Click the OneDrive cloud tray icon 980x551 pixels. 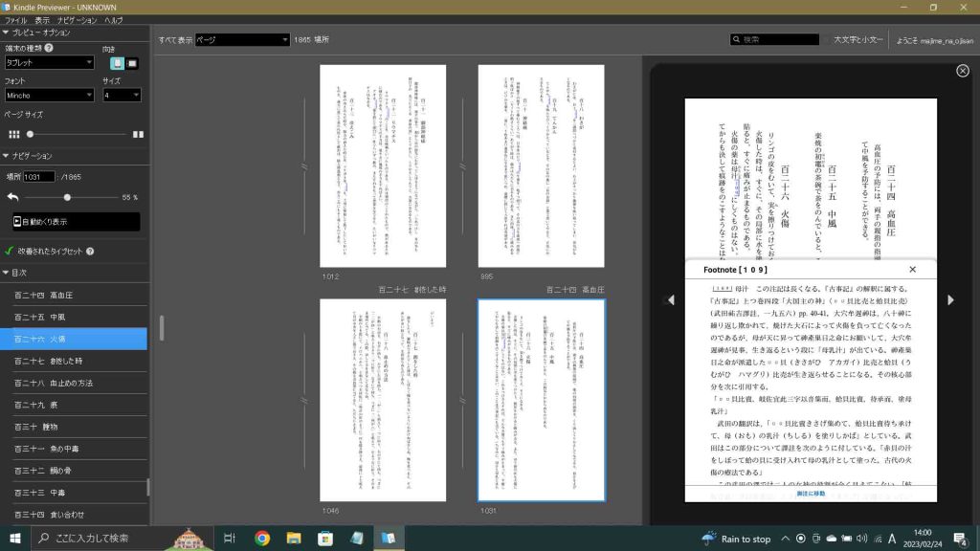click(832, 539)
